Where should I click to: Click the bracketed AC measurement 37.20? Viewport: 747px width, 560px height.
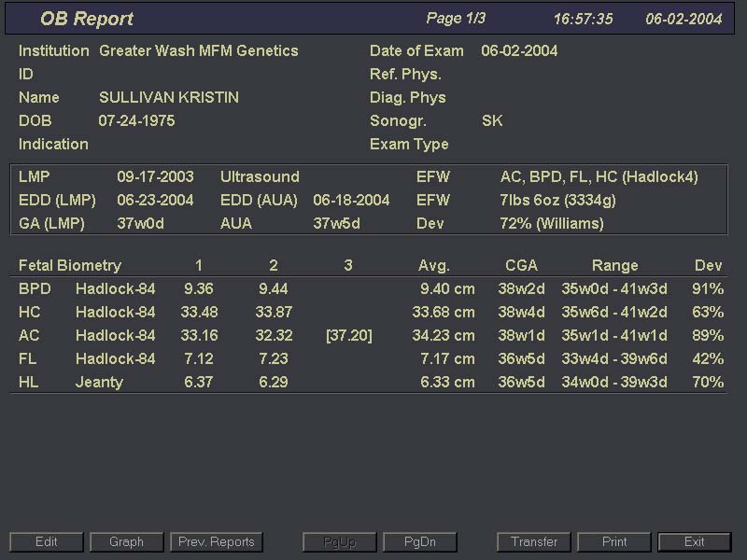pos(348,336)
